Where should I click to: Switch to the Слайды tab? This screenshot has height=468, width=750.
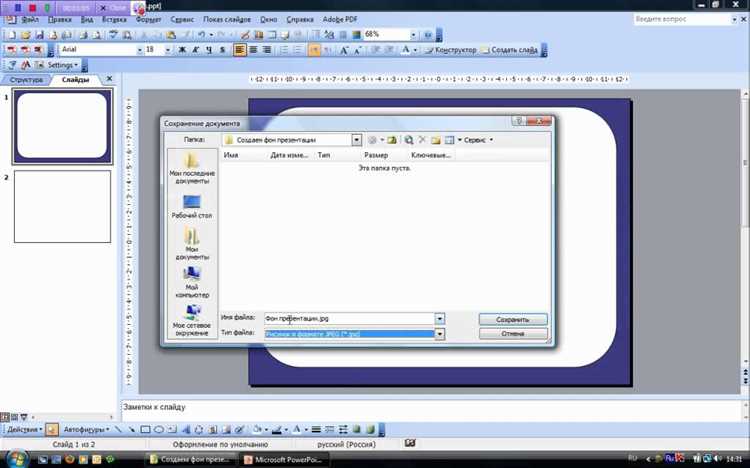pyautogui.click(x=76, y=80)
